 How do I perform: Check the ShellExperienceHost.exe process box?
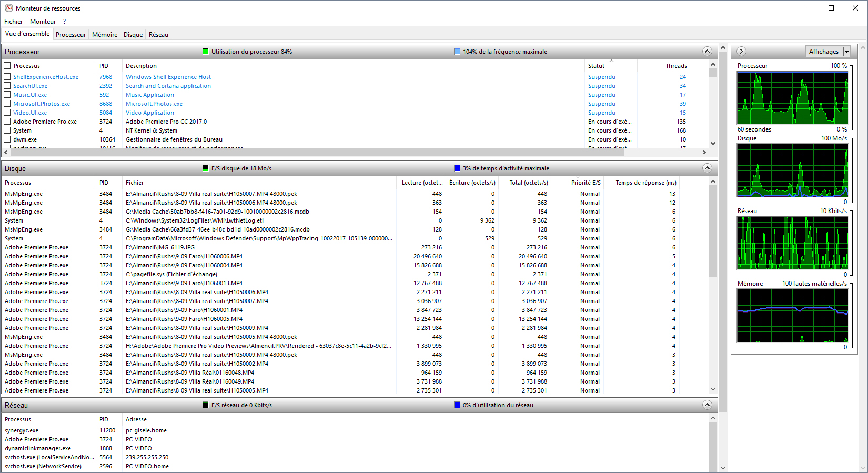click(x=7, y=77)
